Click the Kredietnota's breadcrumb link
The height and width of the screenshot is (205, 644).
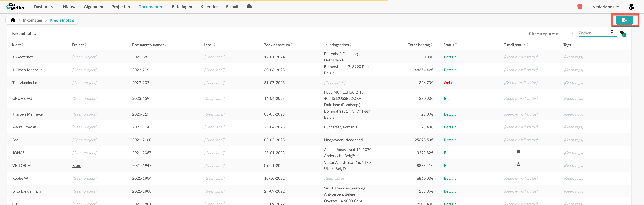(x=62, y=20)
